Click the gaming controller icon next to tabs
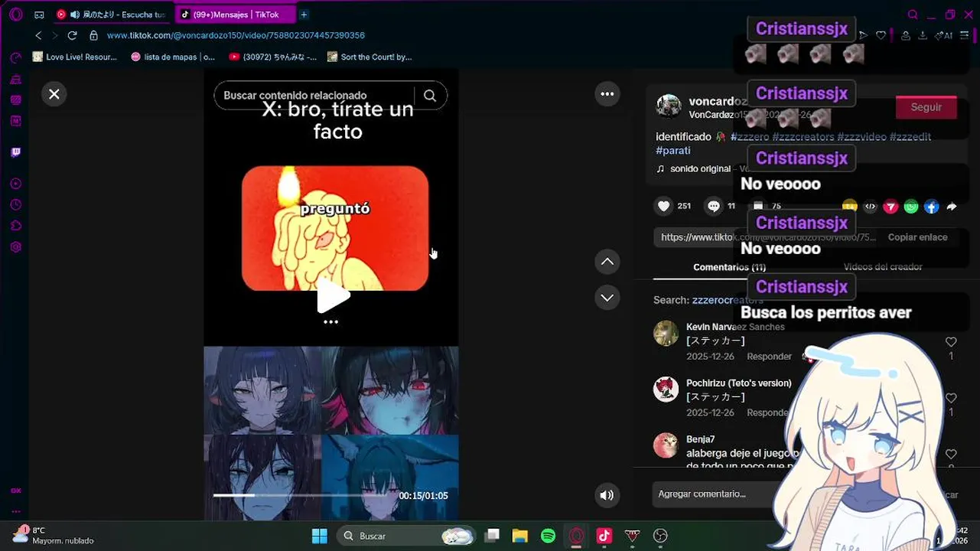The image size is (980, 551). pyautogui.click(x=39, y=15)
